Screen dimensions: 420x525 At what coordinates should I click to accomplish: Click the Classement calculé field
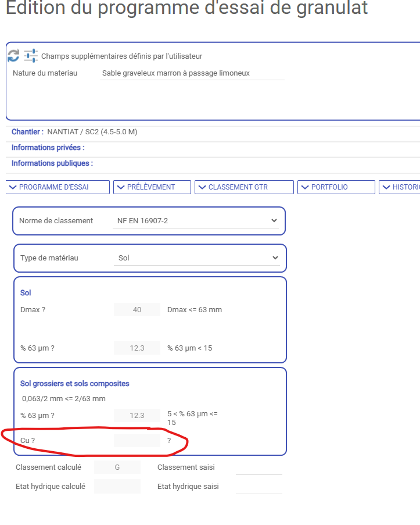point(117,467)
